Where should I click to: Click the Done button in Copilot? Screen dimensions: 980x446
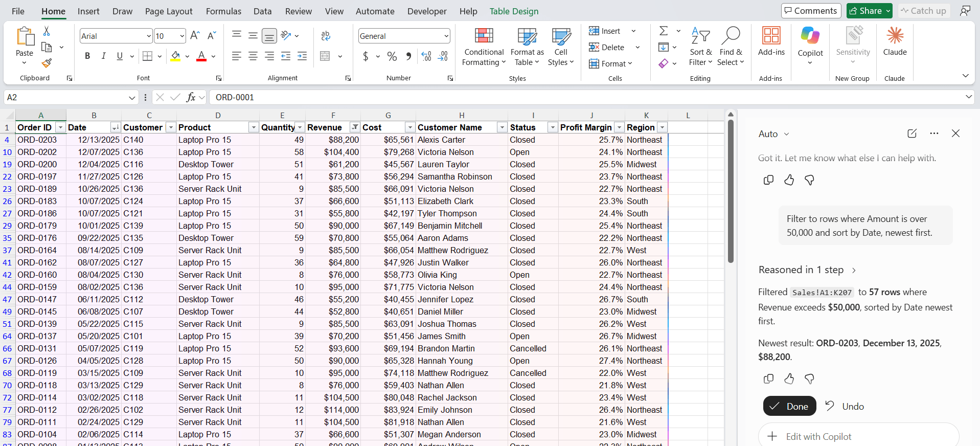click(789, 406)
